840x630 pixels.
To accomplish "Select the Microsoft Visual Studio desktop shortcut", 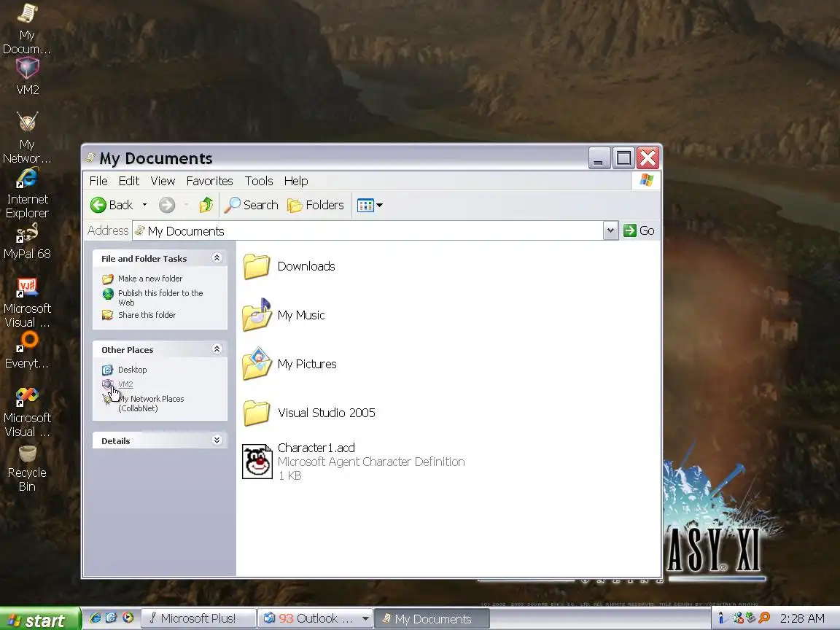I will [x=27, y=397].
